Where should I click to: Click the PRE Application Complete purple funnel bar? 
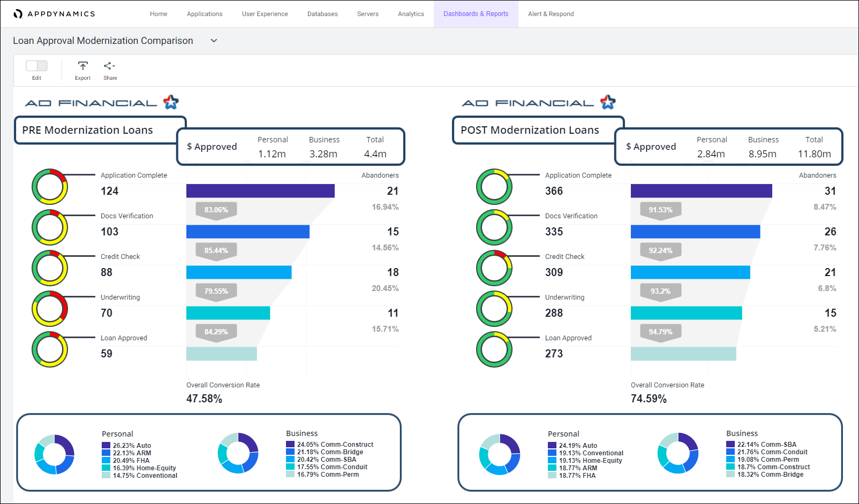click(260, 191)
